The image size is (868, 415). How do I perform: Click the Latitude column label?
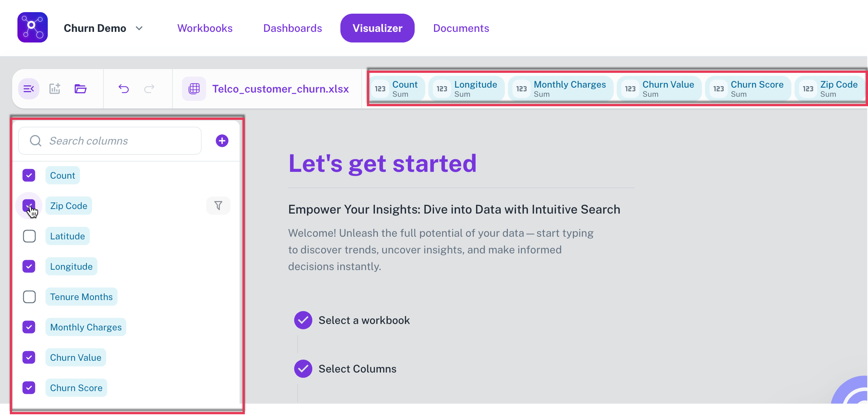click(x=67, y=236)
